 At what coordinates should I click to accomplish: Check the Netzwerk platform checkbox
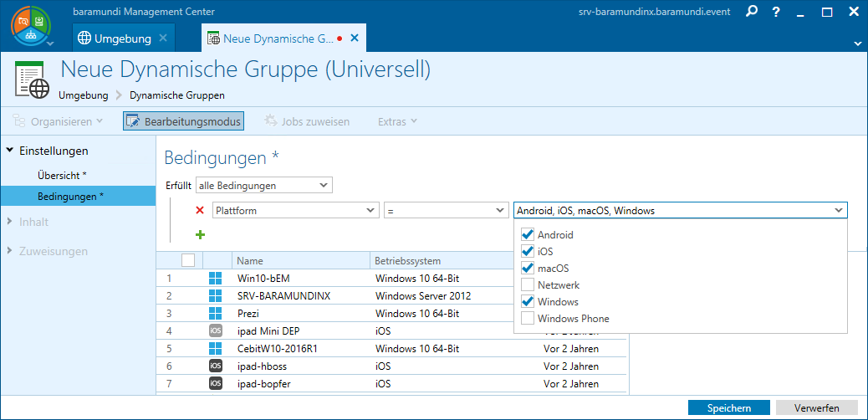(x=528, y=284)
